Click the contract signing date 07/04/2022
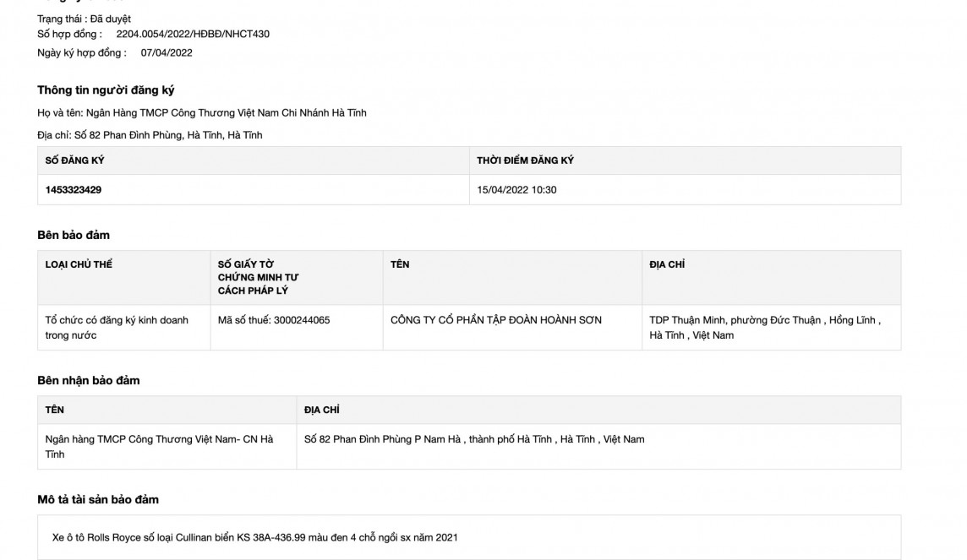The height and width of the screenshot is (560, 967). click(x=167, y=52)
